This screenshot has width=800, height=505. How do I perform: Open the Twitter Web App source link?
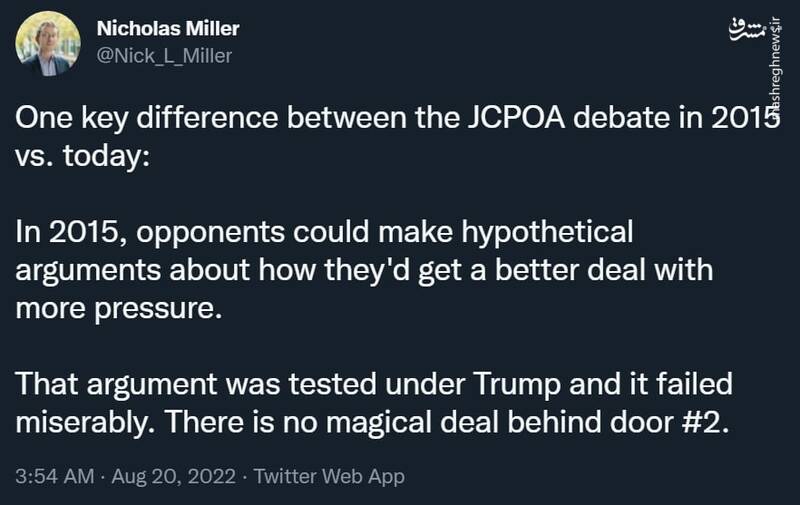click(329, 476)
